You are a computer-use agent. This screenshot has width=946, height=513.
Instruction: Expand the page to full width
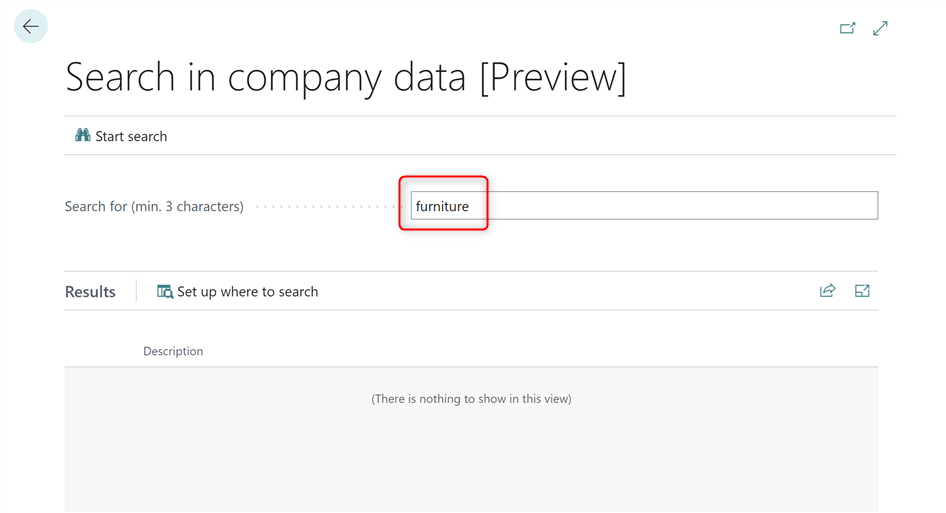click(x=880, y=29)
